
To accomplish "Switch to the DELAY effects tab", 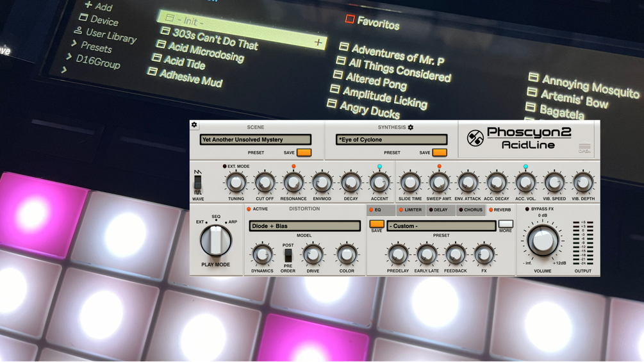I will [441, 210].
